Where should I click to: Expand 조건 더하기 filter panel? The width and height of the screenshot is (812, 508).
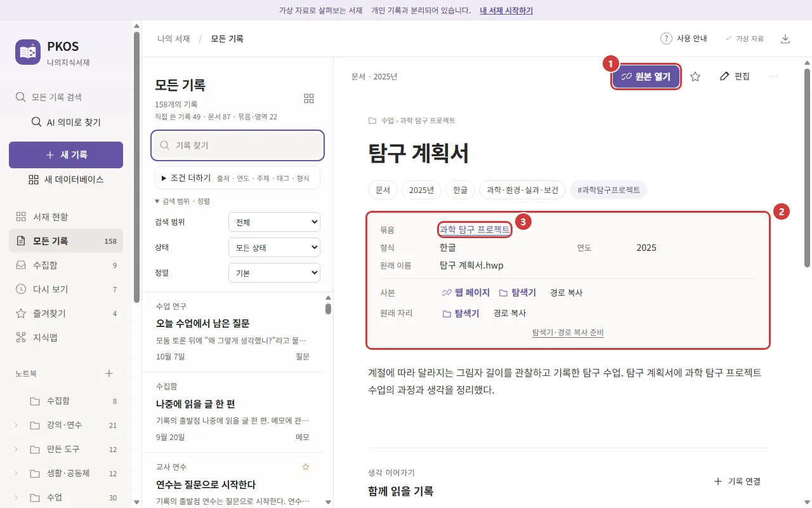click(x=237, y=178)
